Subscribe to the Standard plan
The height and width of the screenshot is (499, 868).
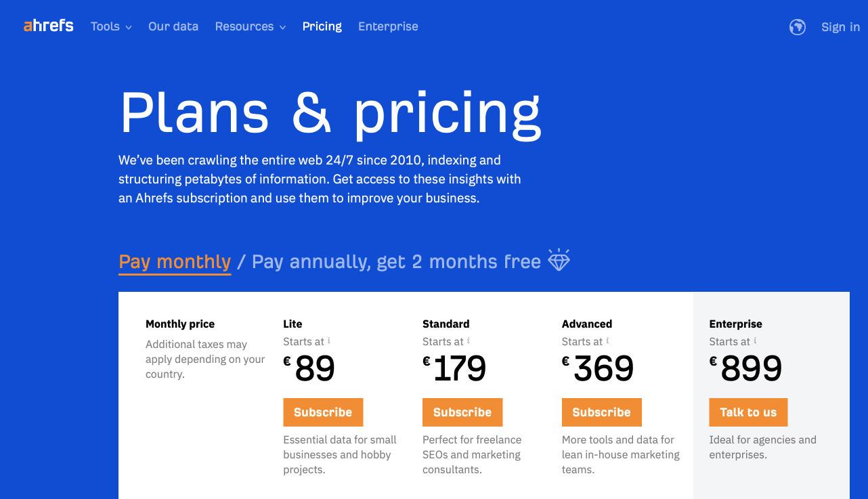click(462, 412)
